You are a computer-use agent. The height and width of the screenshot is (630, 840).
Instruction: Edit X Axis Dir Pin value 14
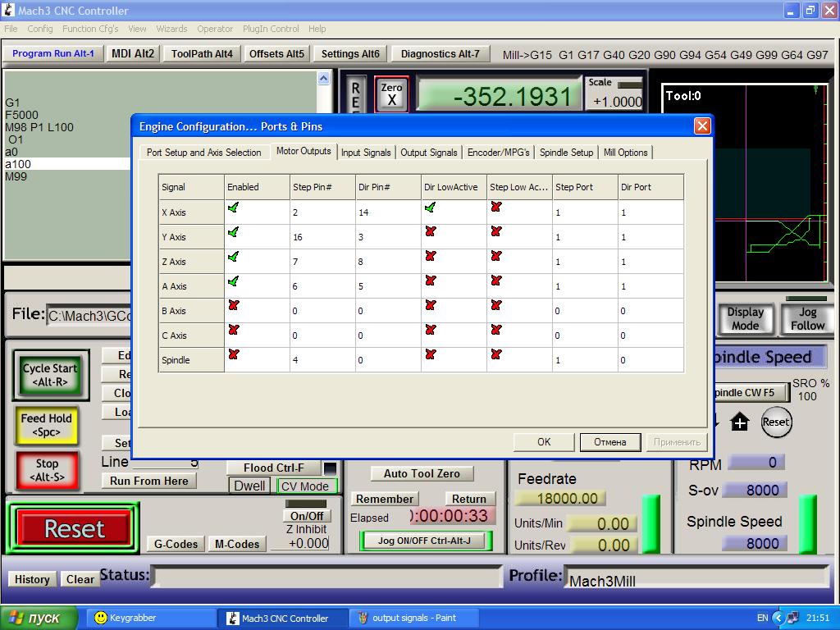[388, 212]
